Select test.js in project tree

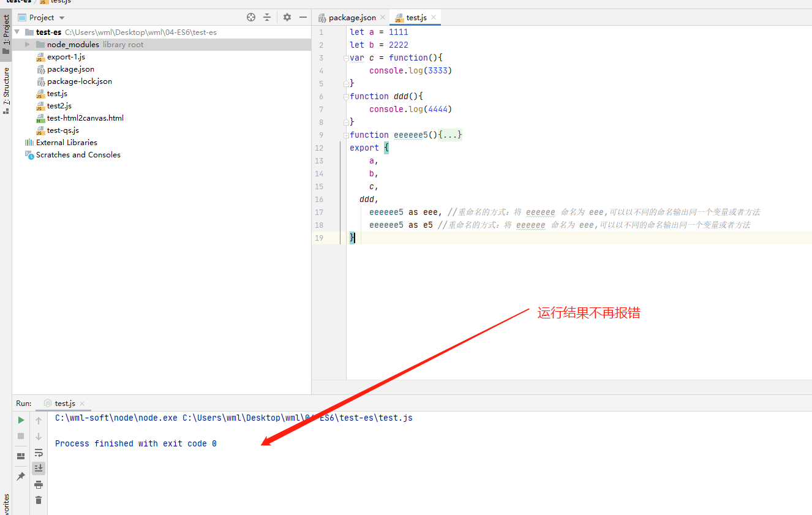57,94
